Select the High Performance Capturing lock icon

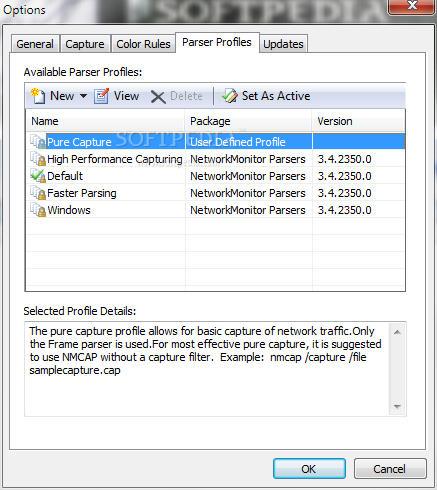pos(38,159)
